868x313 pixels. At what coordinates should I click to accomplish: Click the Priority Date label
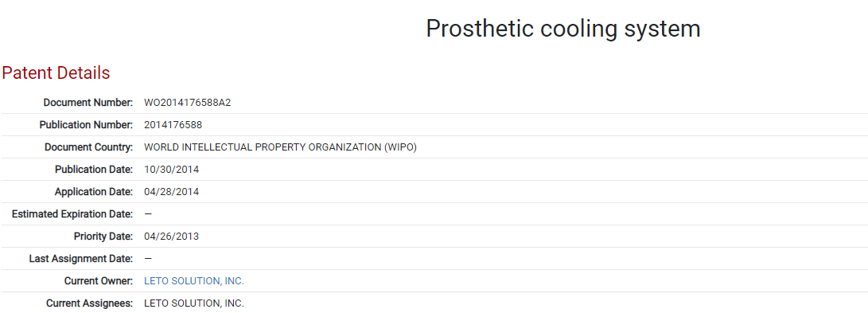click(x=103, y=237)
